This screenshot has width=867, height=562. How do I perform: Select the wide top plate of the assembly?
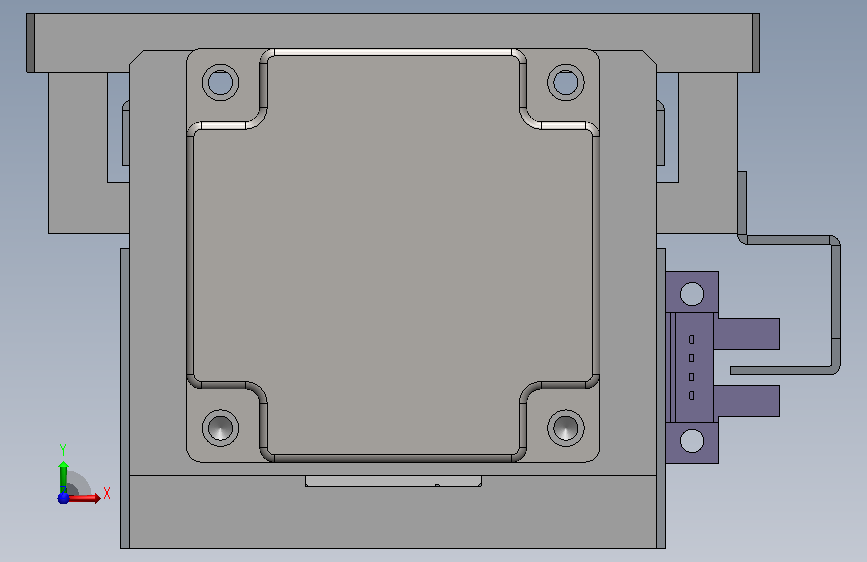click(x=393, y=32)
